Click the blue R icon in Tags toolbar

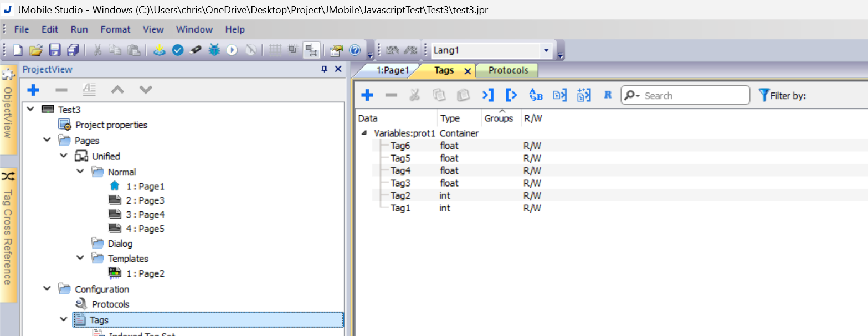[x=607, y=95]
